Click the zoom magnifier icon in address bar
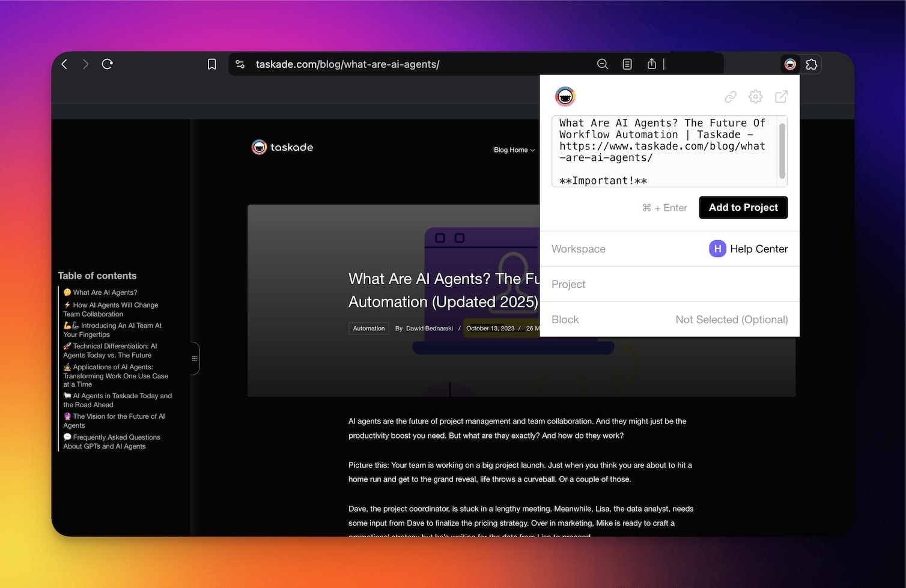The height and width of the screenshot is (588, 906). pos(603,64)
